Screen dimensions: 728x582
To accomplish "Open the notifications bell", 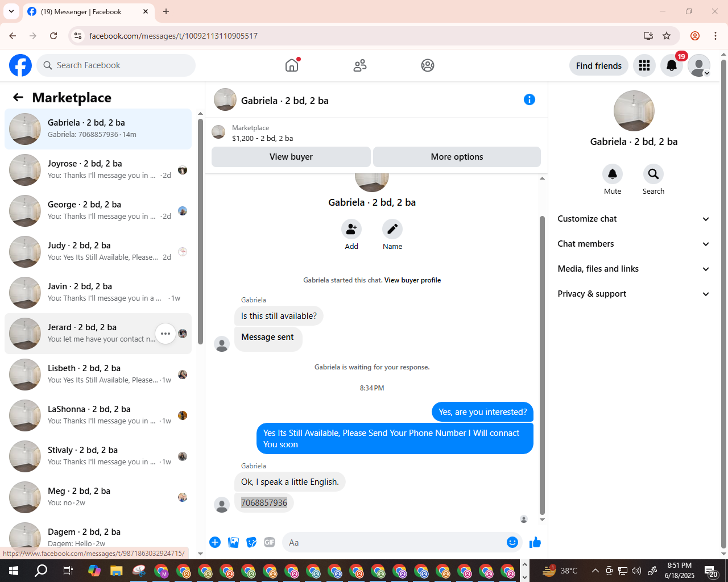I will point(672,66).
